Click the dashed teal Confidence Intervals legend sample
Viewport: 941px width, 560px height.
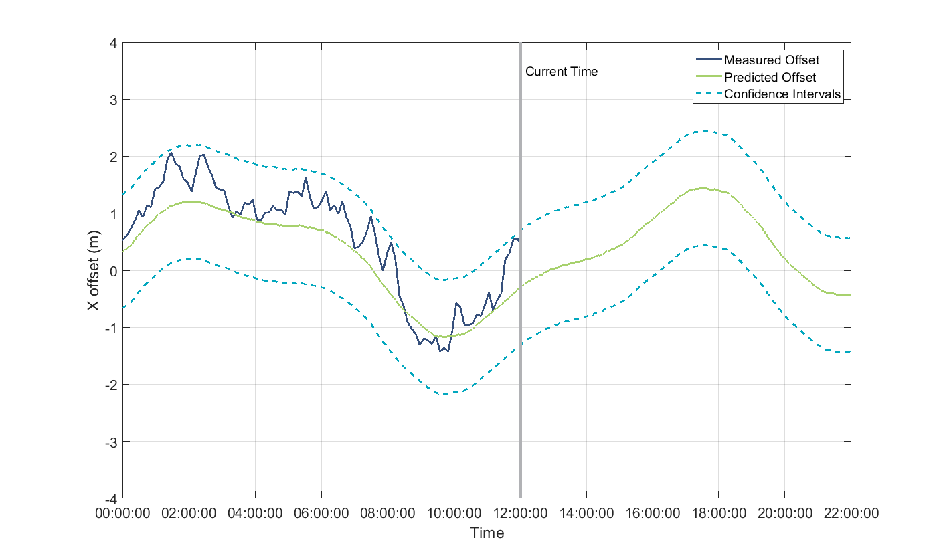709,94
